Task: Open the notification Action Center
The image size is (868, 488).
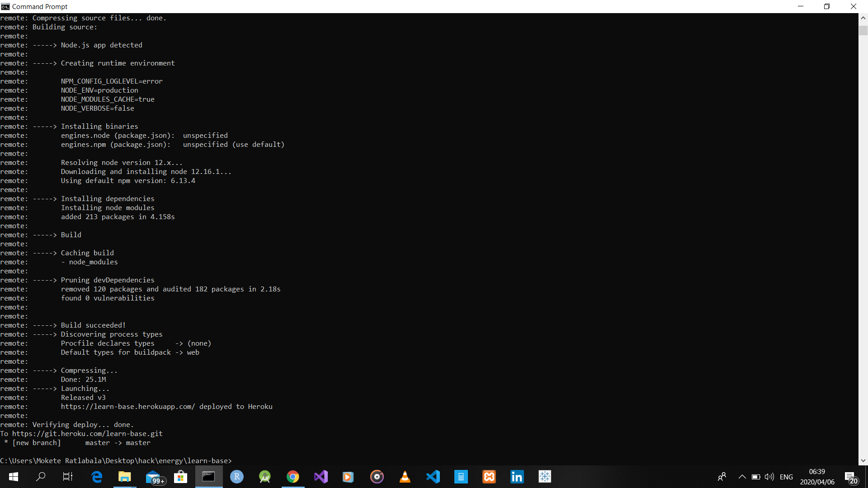Action: (850, 477)
